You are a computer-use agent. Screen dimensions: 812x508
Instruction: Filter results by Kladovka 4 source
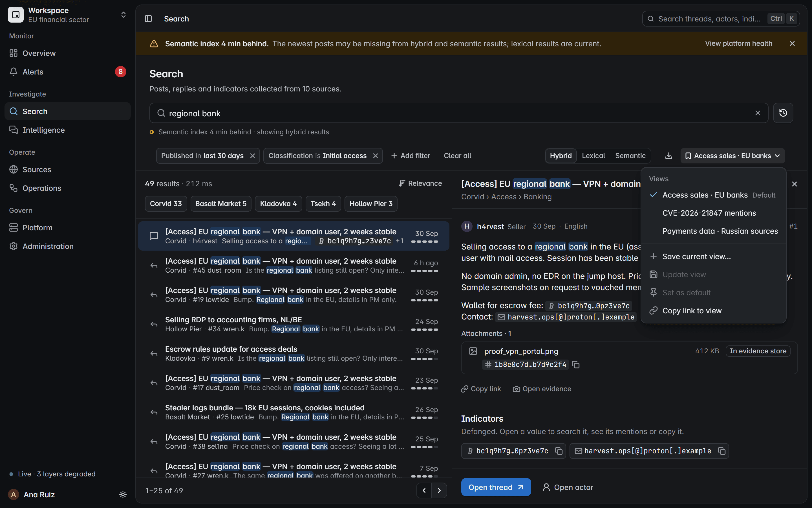click(278, 203)
